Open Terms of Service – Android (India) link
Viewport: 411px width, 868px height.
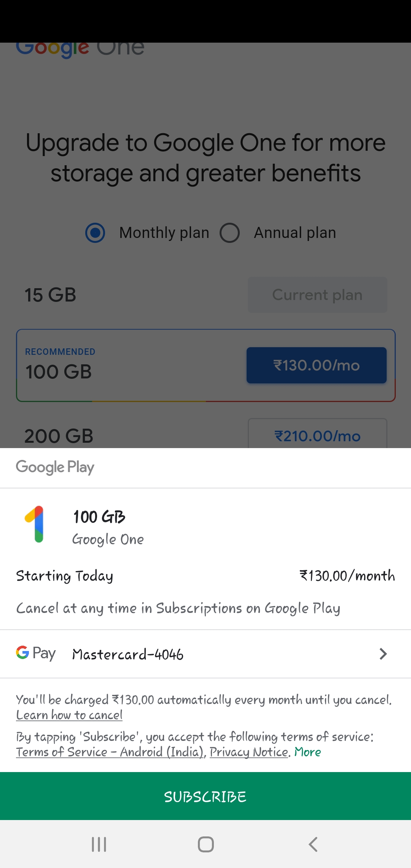[x=110, y=752]
